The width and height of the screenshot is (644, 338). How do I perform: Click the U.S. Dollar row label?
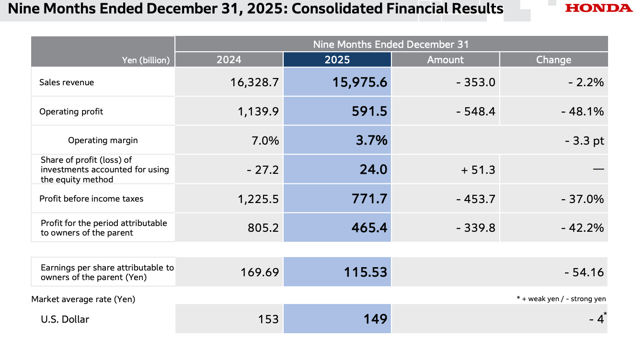(x=65, y=319)
